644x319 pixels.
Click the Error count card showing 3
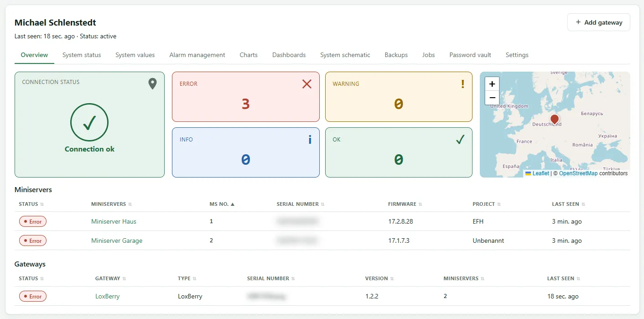246,97
